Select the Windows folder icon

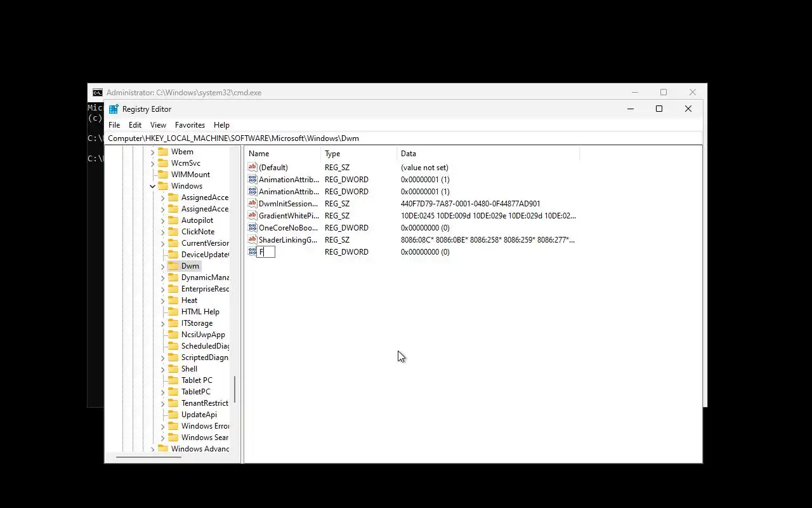tap(163, 186)
